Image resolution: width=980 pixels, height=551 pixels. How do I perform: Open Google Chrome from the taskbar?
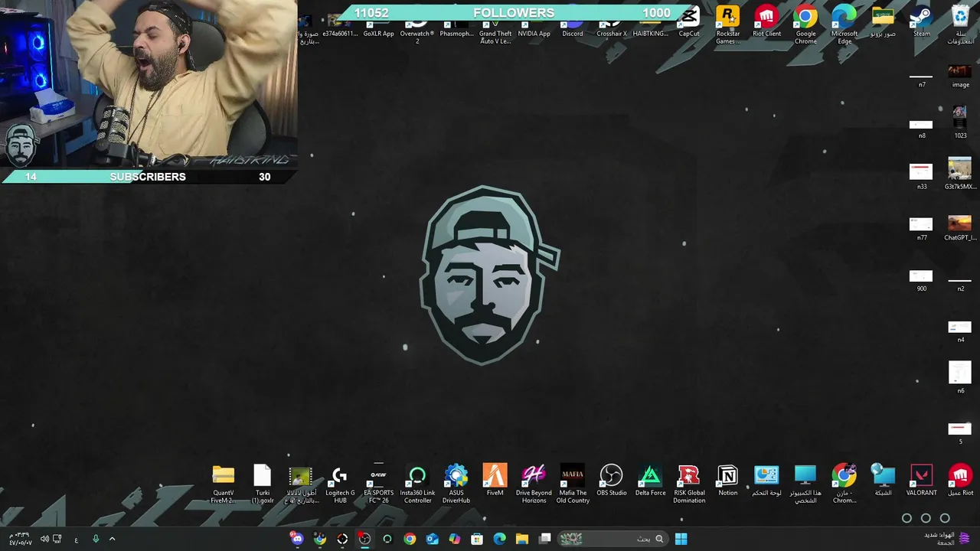[x=410, y=539]
